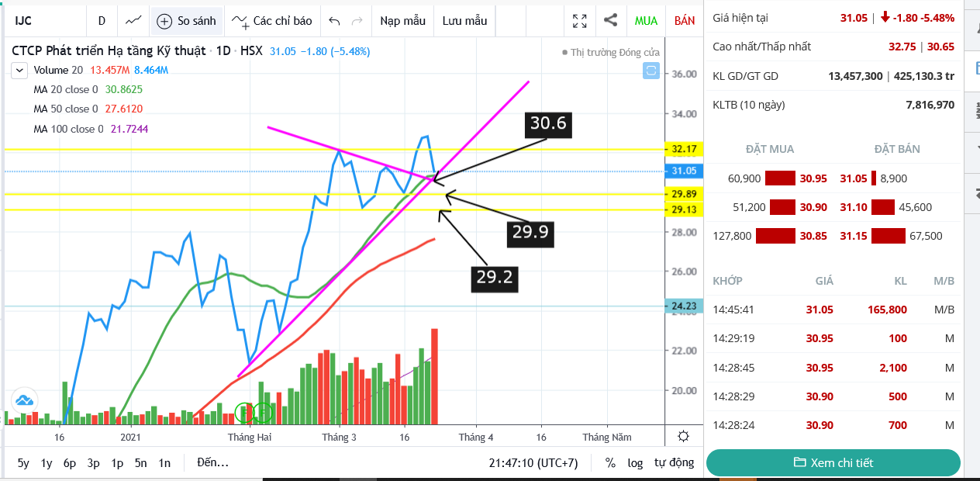Click ask price 31.10 in order book

(x=854, y=207)
